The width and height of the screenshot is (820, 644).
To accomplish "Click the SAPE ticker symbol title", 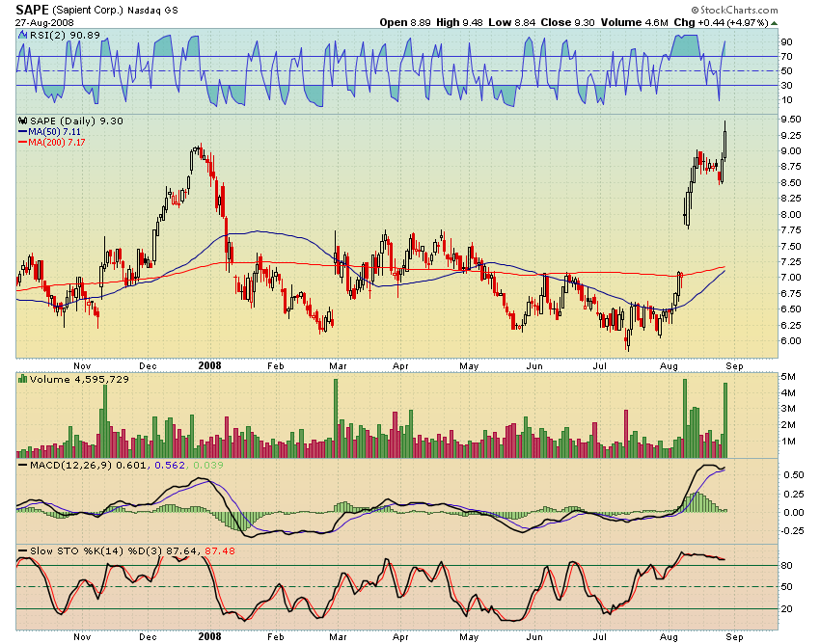I will pyautogui.click(x=32, y=10).
